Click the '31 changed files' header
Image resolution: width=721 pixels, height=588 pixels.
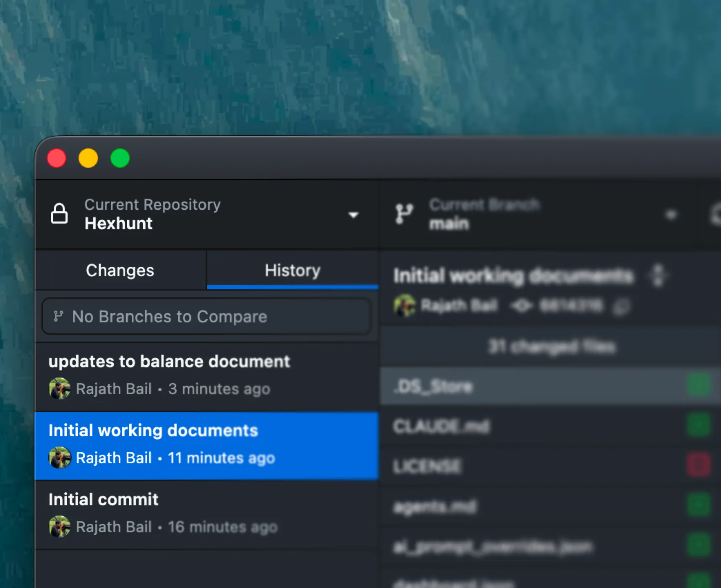pyautogui.click(x=551, y=347)
